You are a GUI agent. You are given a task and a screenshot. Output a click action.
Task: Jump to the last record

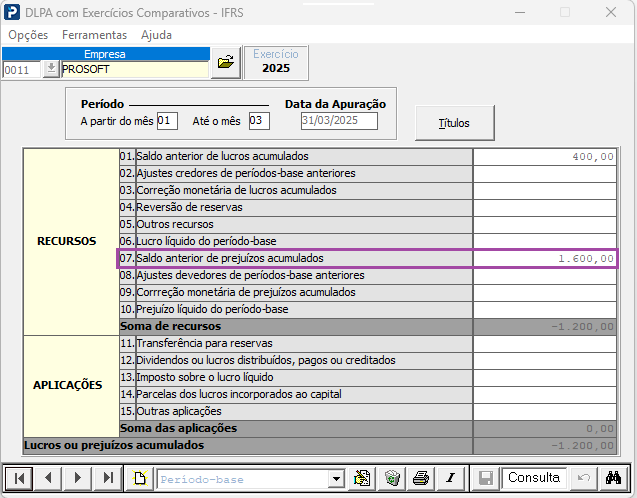point(108,478)
